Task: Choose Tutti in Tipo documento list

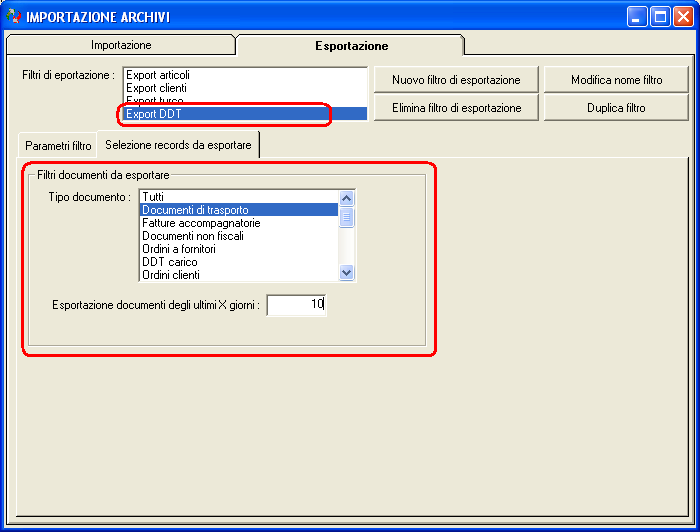Action: point(239,197)
